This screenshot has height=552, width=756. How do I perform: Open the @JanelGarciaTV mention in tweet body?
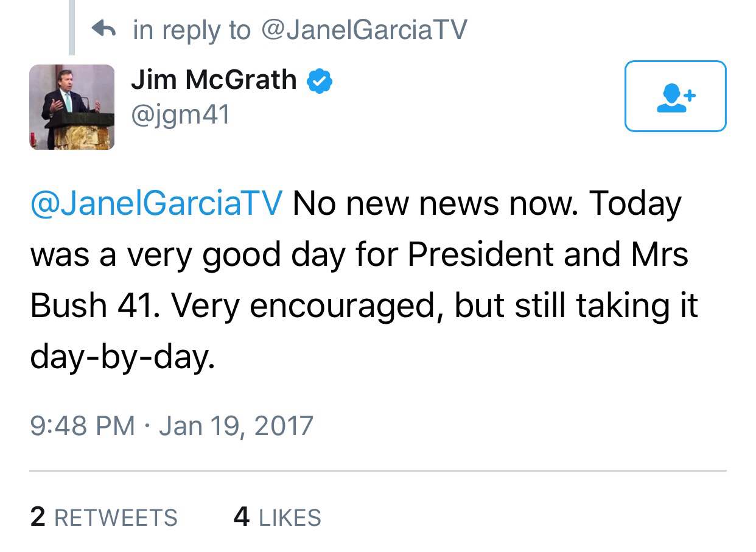pyautogui.click(x=156, y=204)
